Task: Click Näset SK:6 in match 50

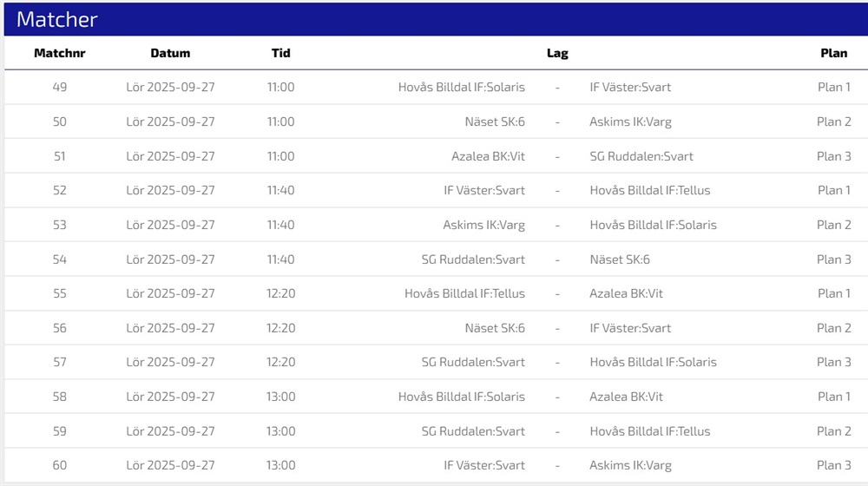Action: tap(495, 121)
